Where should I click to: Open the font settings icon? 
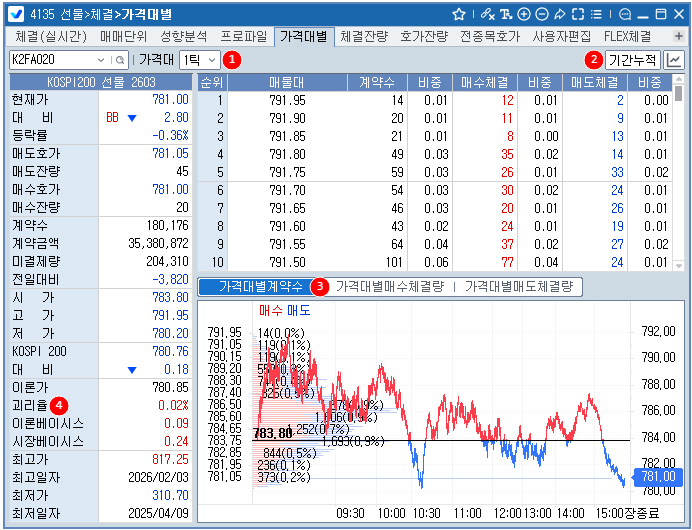click(x=506, y=15)
